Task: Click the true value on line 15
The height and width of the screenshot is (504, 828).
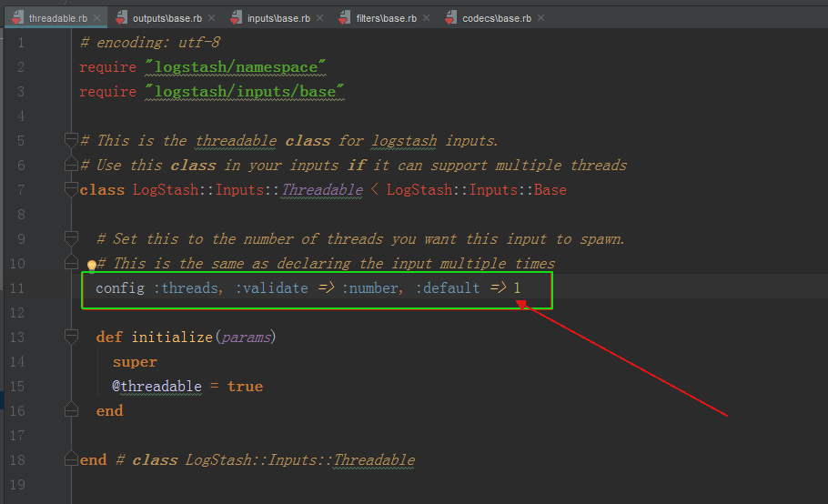Action: (245, 387)
